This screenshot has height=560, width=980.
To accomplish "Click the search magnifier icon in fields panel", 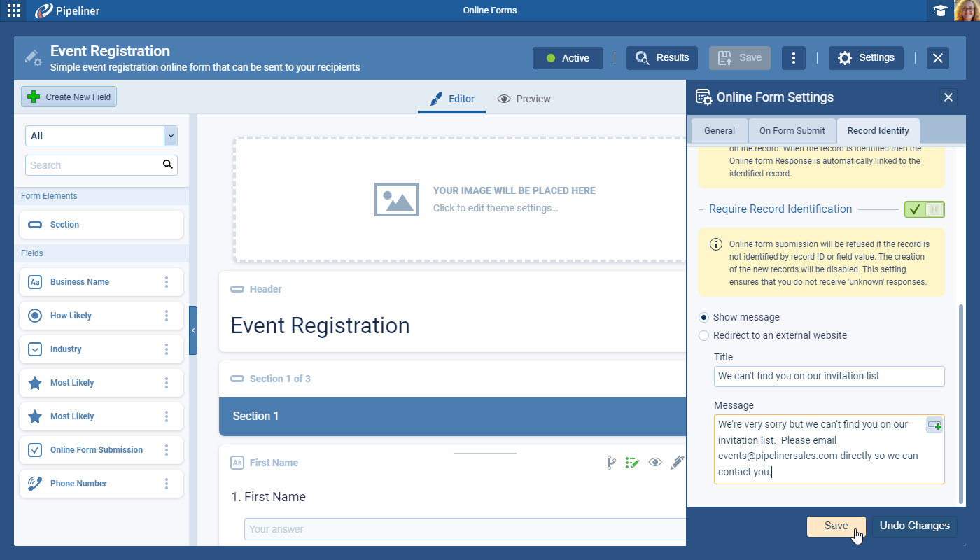I will point(167,164).
